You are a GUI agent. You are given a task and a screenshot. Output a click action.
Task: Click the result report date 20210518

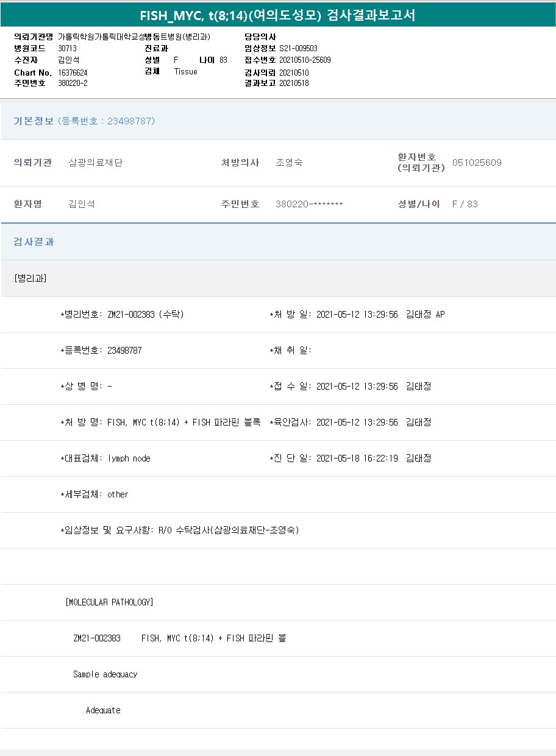[294, 84]
